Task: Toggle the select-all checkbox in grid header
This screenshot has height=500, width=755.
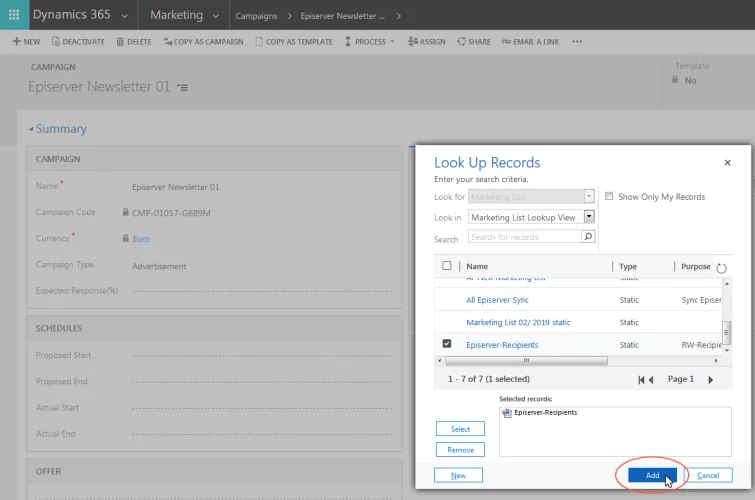Action: click(447, 266)
